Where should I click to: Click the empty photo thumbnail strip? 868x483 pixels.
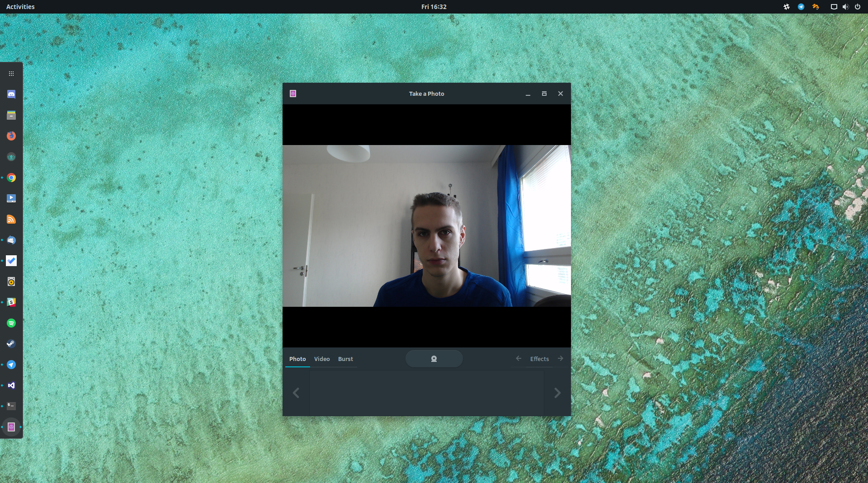pyautogui.click(x=426, y=393)
